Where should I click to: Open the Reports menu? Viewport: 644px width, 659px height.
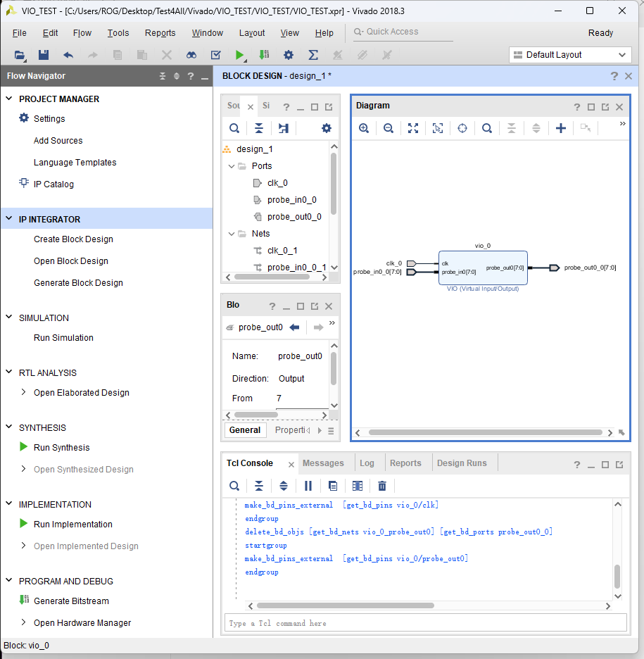[160, 33]
